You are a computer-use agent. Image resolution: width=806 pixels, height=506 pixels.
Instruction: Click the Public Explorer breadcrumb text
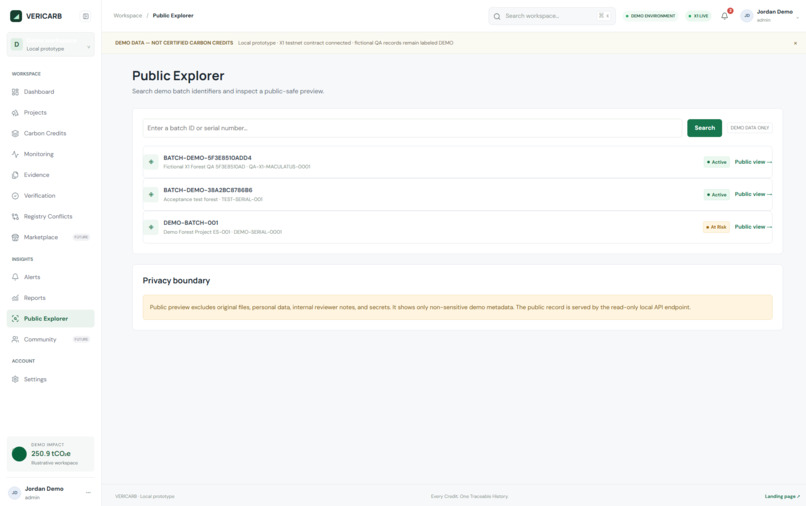coord(173,16)
